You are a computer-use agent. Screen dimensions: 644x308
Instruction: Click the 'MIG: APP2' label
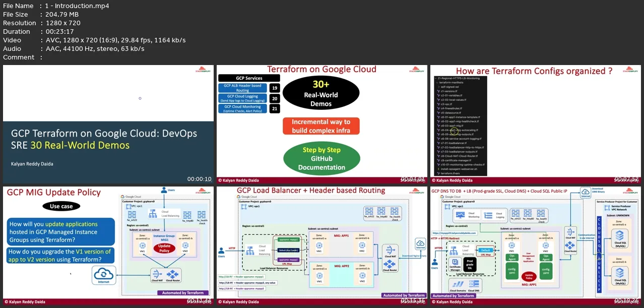coord(343,266)
